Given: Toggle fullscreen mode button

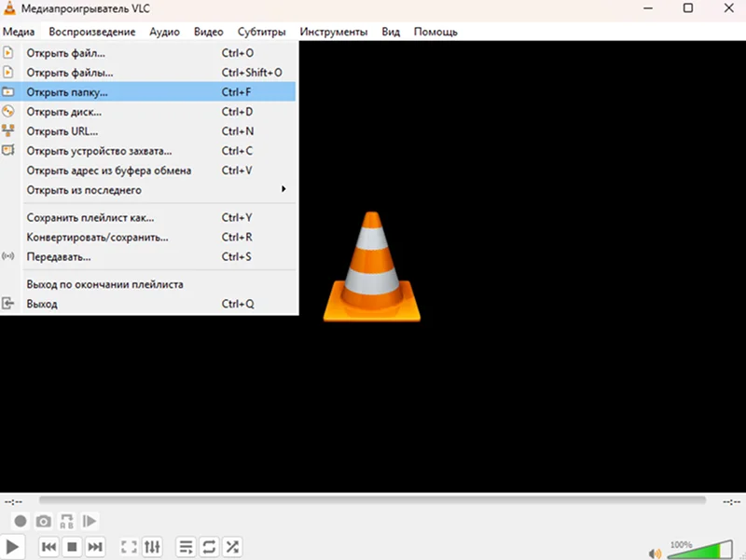Looking at the screenshot, I should (x=129, y=547).
